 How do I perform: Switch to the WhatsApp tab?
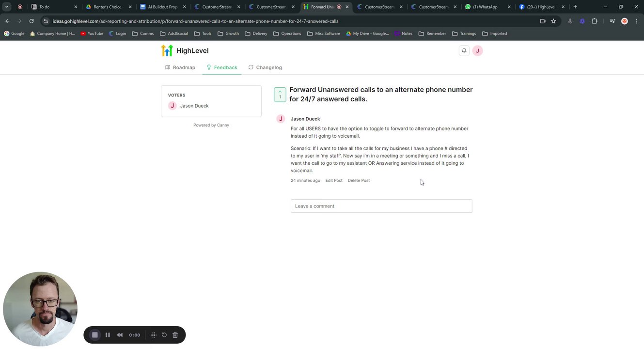[x=488, y=7]
